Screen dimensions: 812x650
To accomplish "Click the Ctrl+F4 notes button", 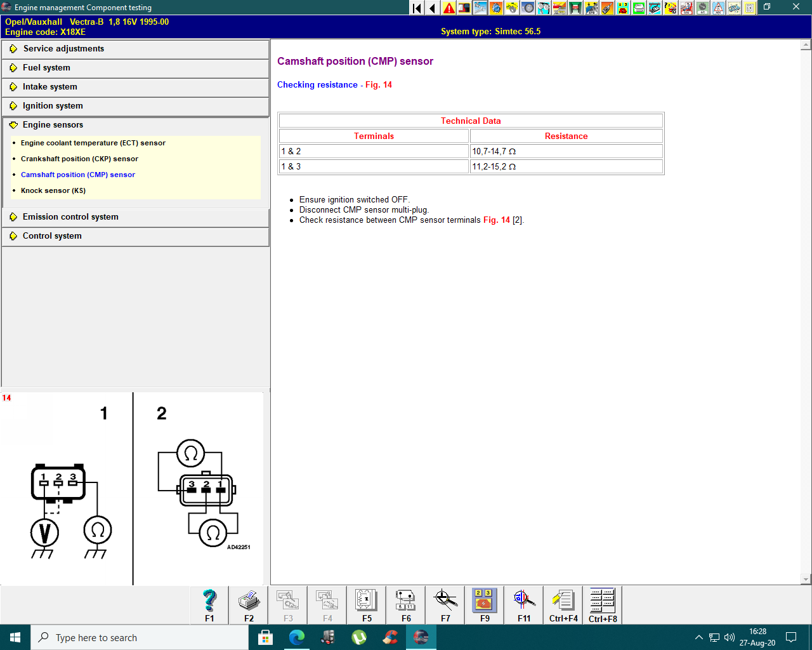I will pos(563,605).
